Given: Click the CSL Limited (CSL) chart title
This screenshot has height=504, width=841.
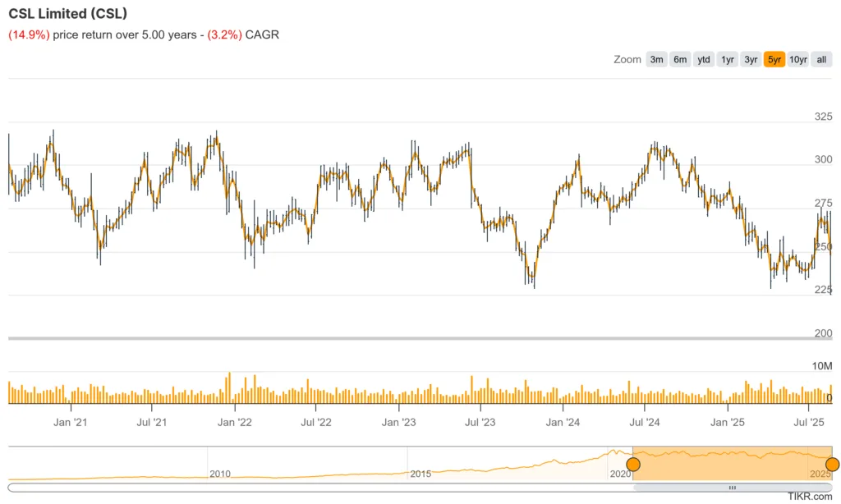Looking at the screenshot, I should [x=67, y=14].
